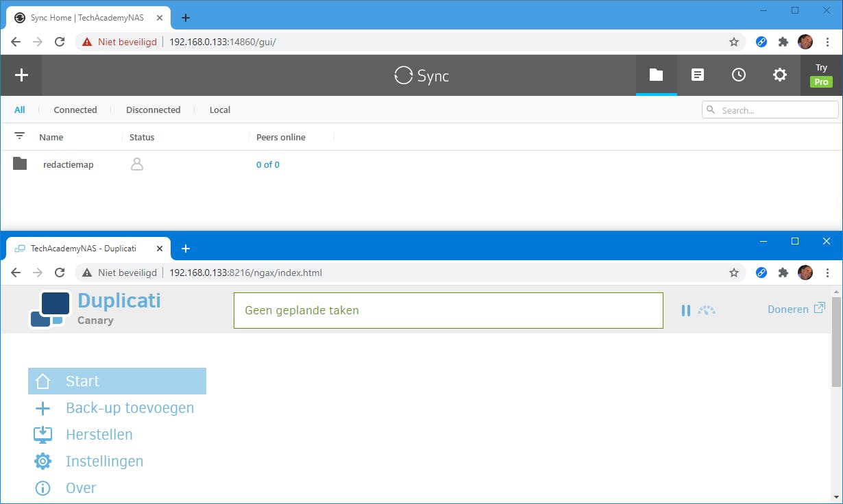Reload the Sync Home page
The image size is (843, 504).
coord(60,42)
